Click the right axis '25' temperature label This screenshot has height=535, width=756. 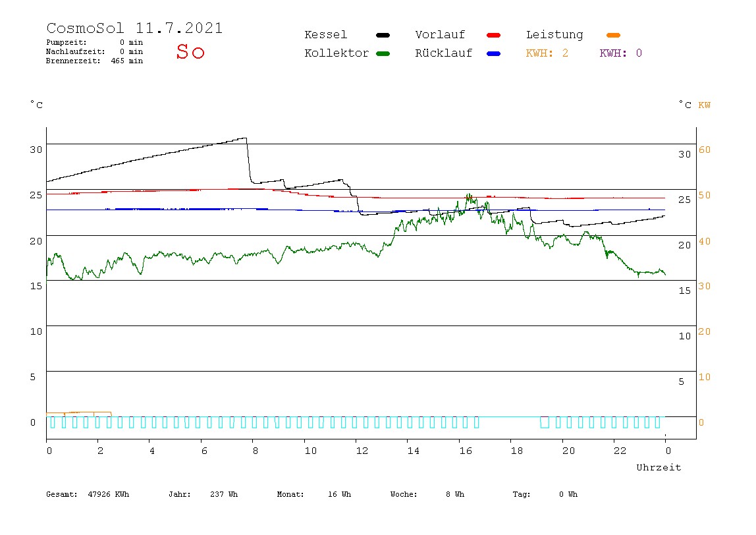click(x=685, y=200)
